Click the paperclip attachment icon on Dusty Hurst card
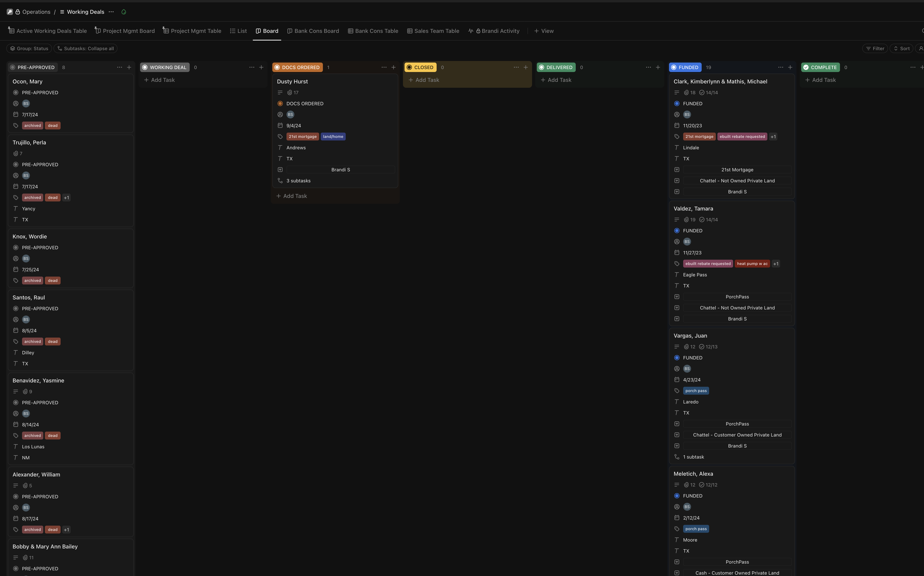Viewport: 924px width, 576px height. coord(290,92)
